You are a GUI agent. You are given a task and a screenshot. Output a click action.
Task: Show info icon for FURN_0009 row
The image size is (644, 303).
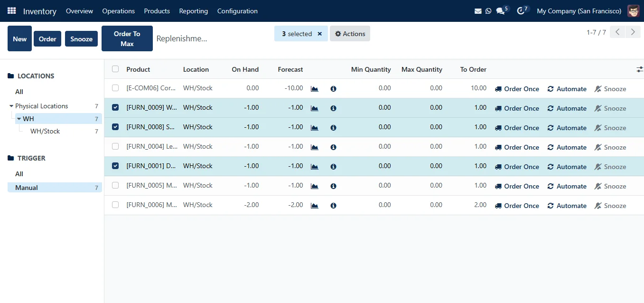(x=333, y=108)
